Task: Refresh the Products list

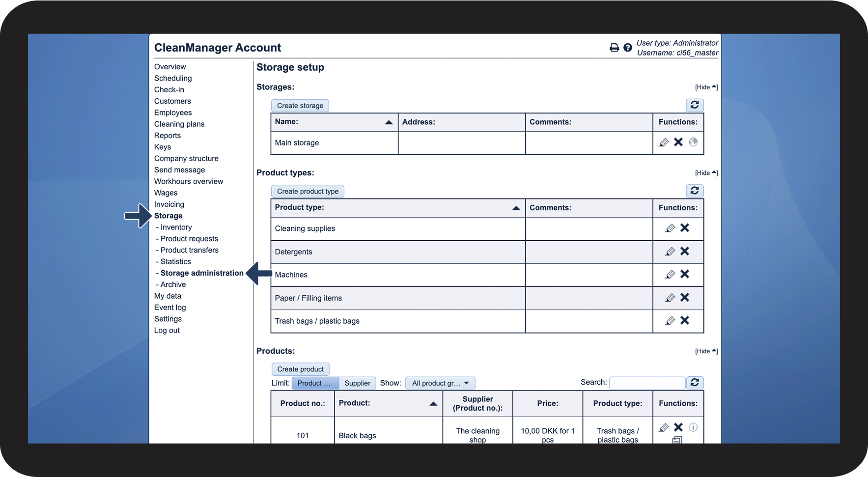Action: click(695, 383)
